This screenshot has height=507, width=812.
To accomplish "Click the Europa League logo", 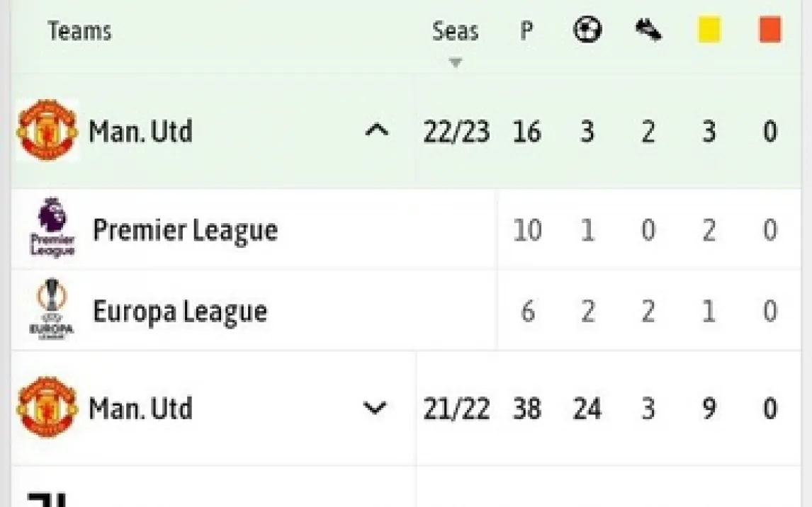I will pos(52,309).
